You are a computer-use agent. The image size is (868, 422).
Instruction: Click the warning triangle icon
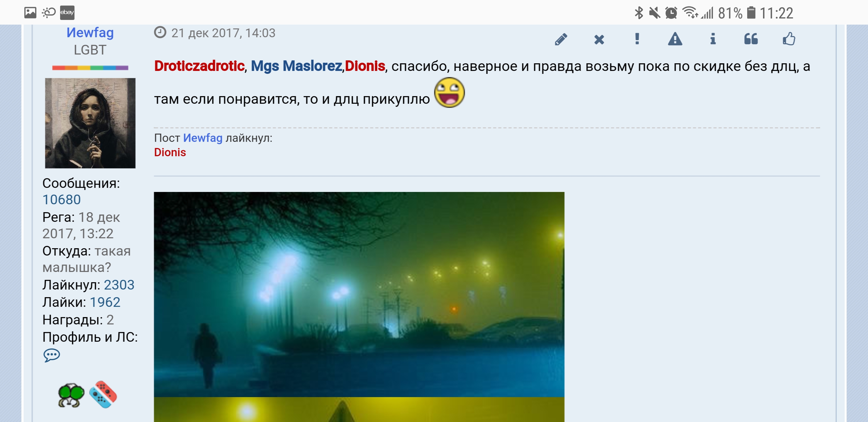click(x=675, y=39)
